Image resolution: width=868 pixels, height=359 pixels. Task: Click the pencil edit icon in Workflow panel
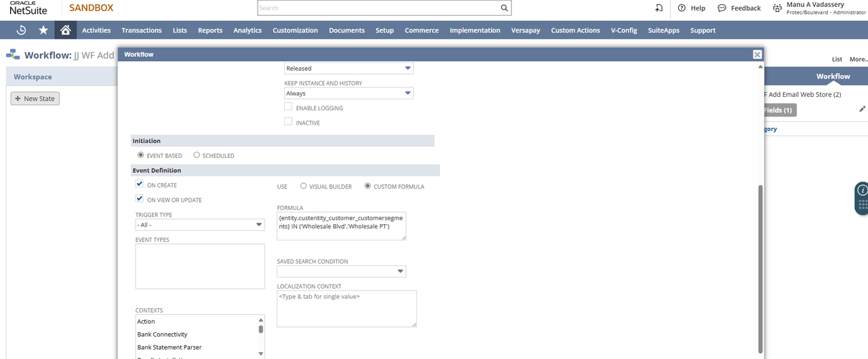click(862, 109)
